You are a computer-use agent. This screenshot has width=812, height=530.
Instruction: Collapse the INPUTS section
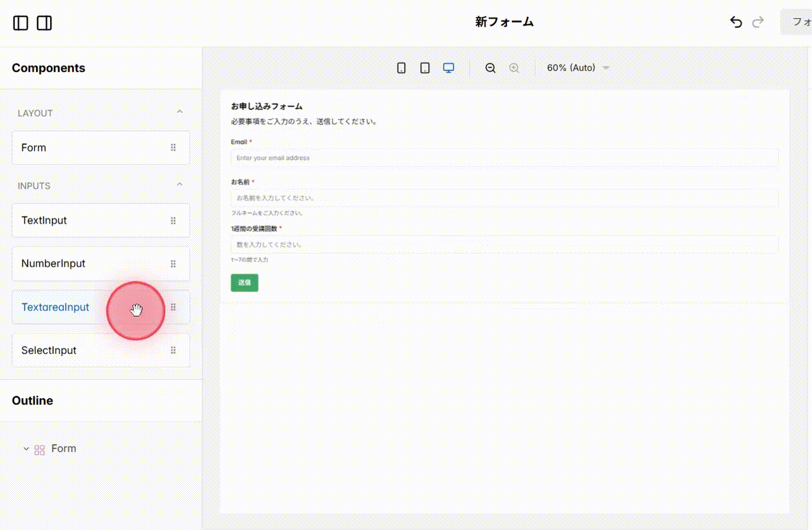pyautogui.click(x=179, y=184)
